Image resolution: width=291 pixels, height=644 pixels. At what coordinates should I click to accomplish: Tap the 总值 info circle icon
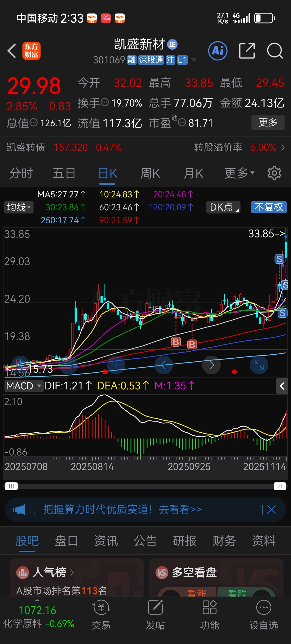pyautogui.click(x=34, y=123)
